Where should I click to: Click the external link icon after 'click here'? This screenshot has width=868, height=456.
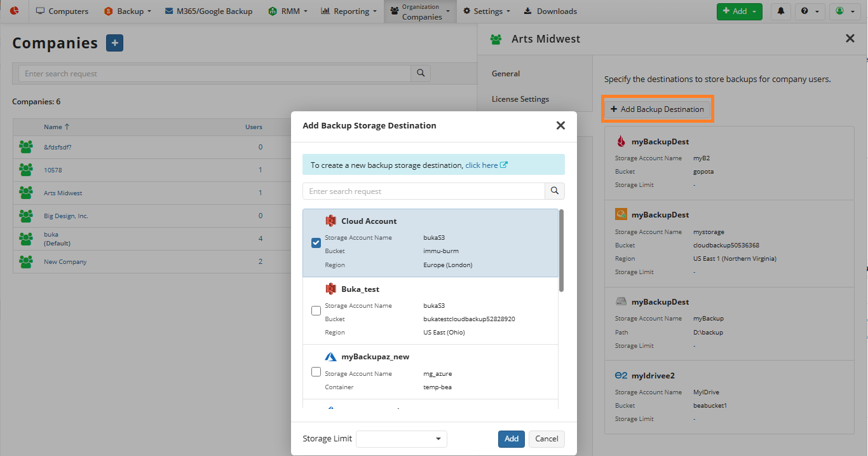[504, 165]
